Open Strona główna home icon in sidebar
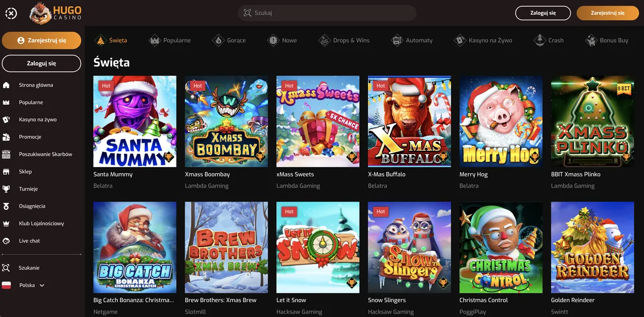Image resolution: width=644 pixels, height=317 pixels. tap(6, 85)
